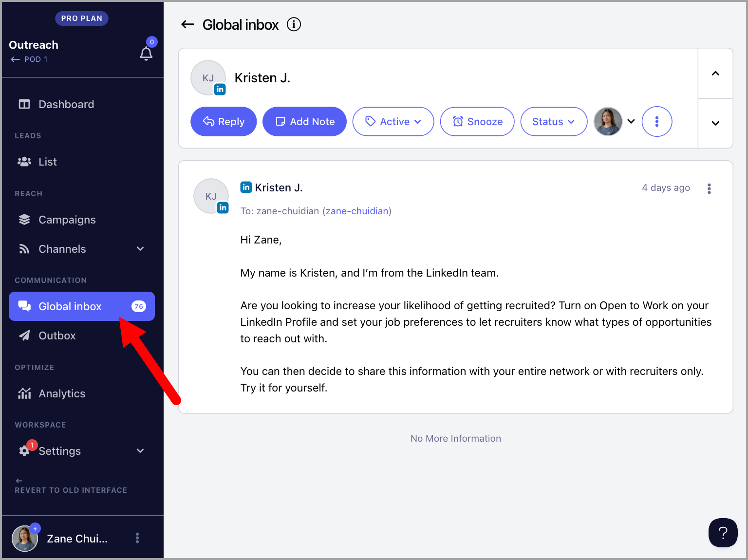
Task: Open Dashboard from the sidebar
Action: [82, 104]
